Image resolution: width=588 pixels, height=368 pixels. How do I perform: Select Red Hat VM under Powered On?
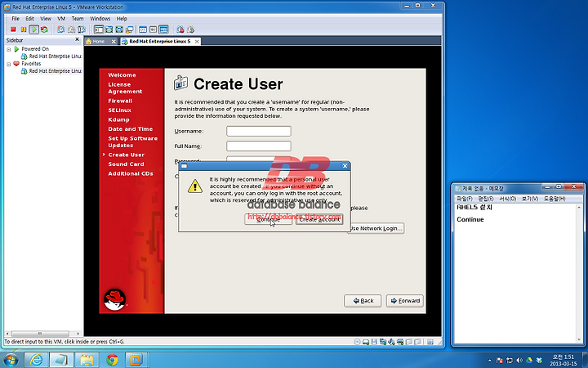pos(51,56)
